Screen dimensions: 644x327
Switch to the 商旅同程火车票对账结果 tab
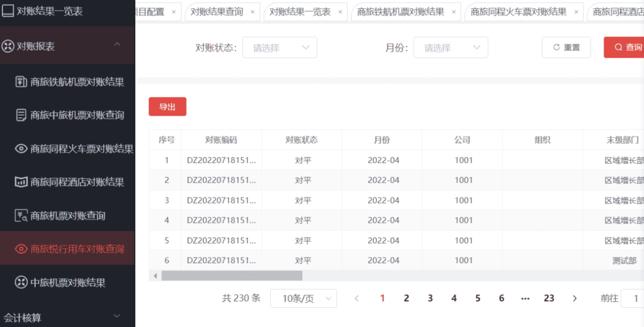(518, 12)
